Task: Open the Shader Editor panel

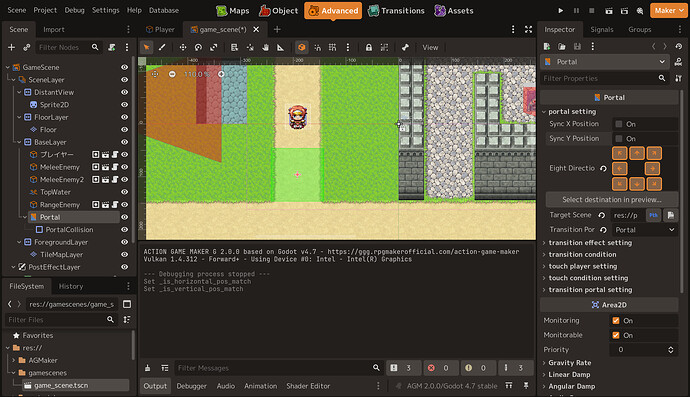Action: (x=308, y=386)
